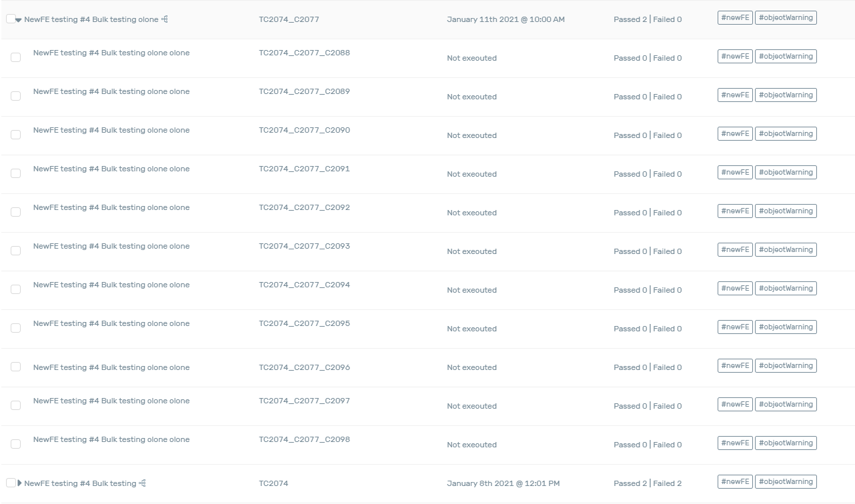Screen dimensions: 855x504
Task: Open test ID TC2074_C2077_C2094
Action: coord(304,285)
